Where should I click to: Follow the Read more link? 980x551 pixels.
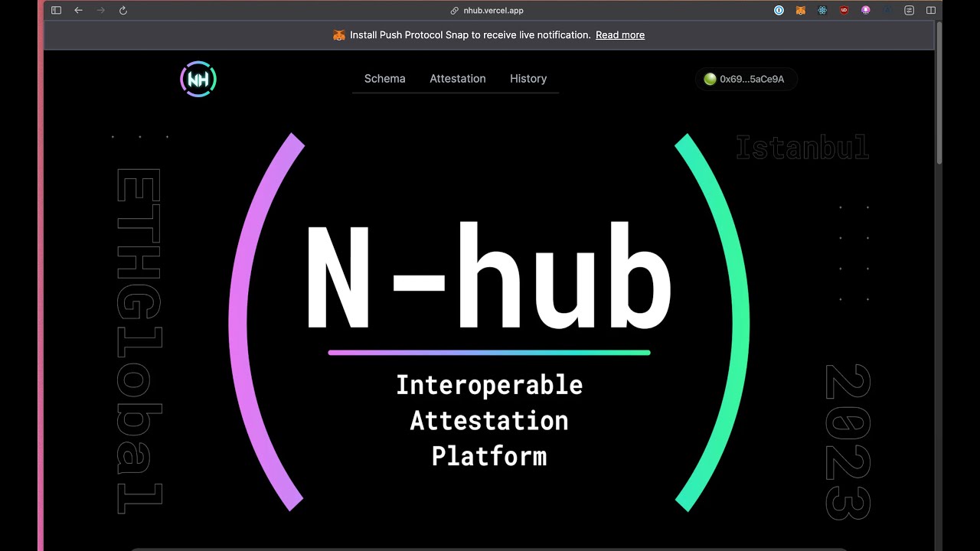pos(620,35)
